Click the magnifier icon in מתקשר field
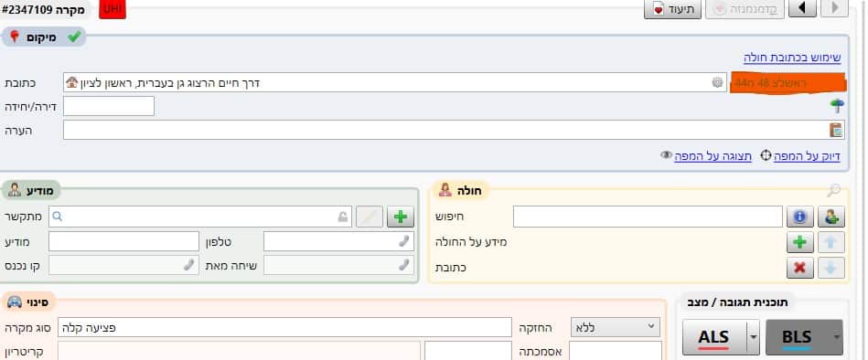Image resolution: width=868 pixels, height=360 pixels. coord(57,217)
